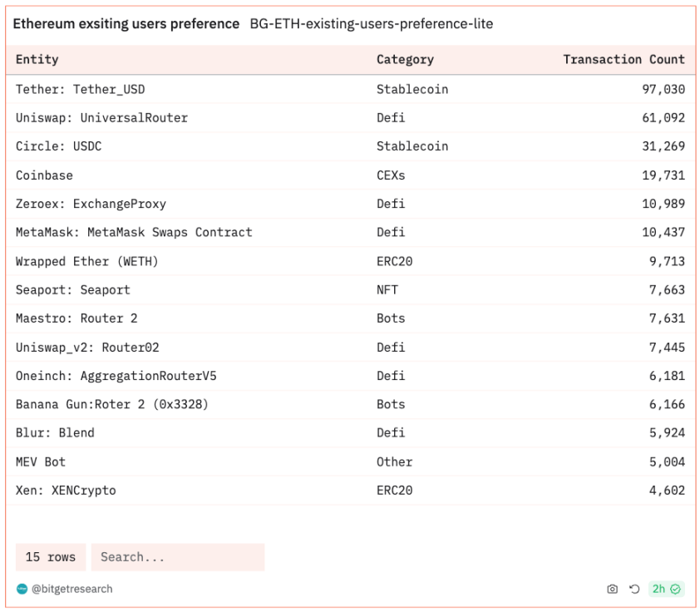Click the Xen: XENCrypto entity cell
Viewport: 700px width, 612px height.
(66, 491)
